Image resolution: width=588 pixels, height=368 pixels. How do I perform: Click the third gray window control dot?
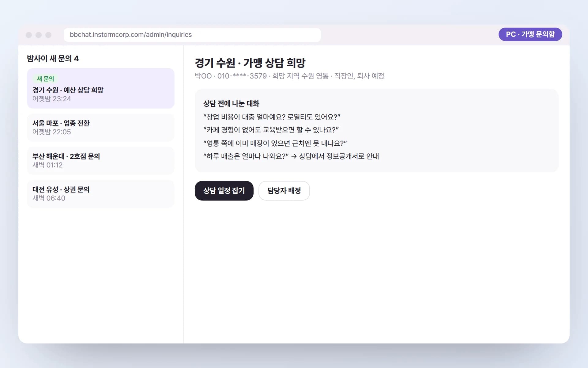pos(48,35)
